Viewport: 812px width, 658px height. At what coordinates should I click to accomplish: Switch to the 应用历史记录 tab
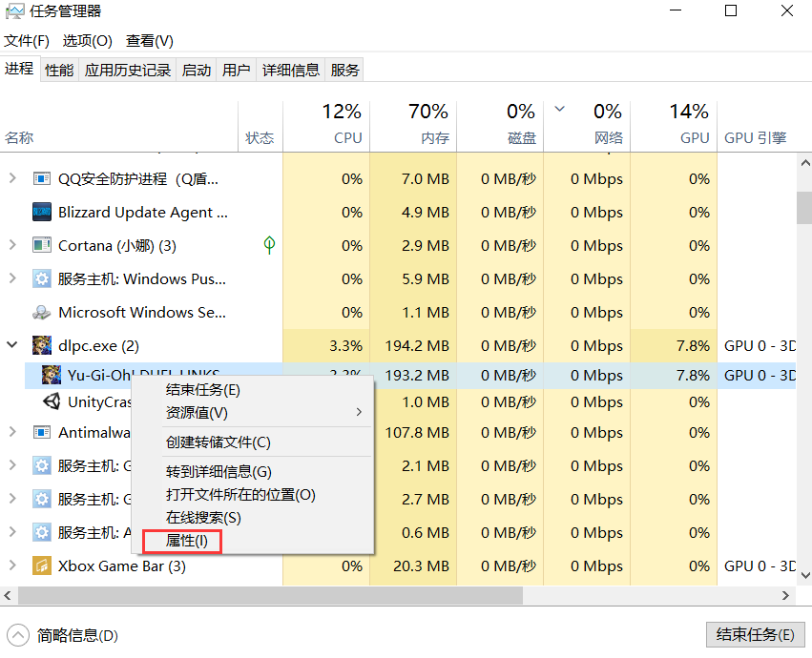pyautogui.click(x=128, y=70)
